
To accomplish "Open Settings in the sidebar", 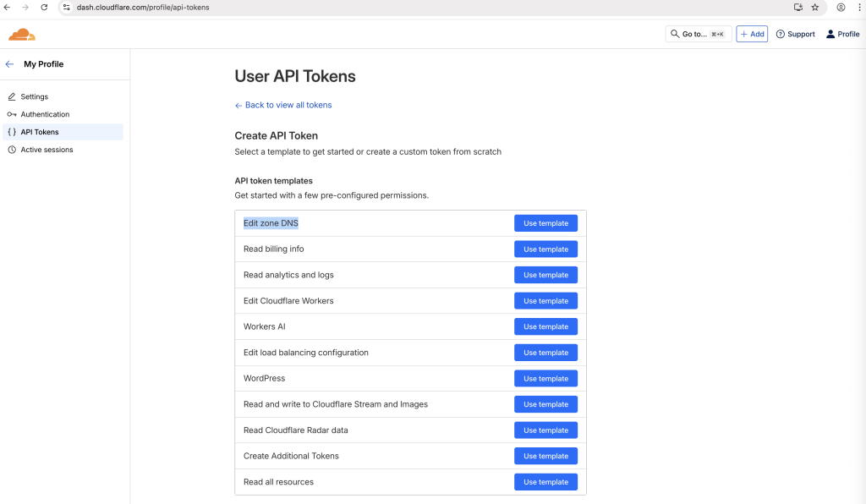I will [35, 96].
